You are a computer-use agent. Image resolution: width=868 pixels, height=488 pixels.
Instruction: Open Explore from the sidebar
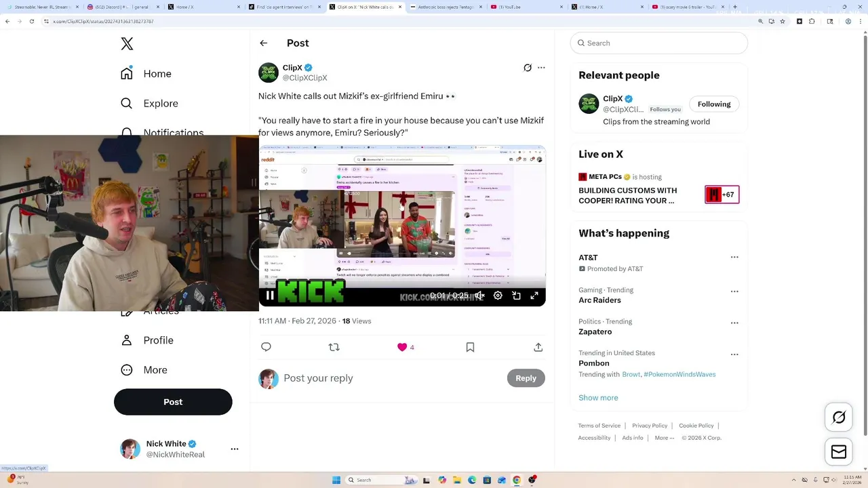[150, 103]
